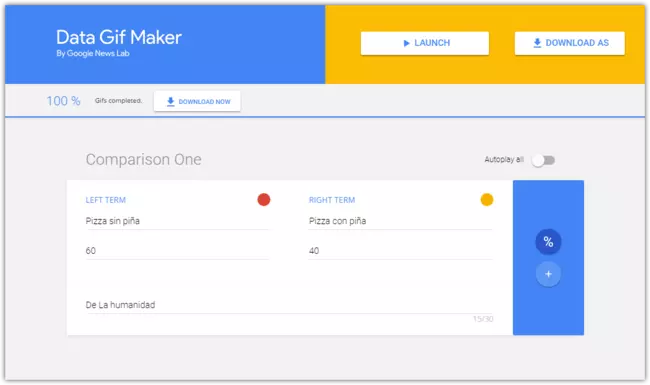Click the 'Gifs completed.' status text
The width and height of the screenshot is (650, 385).
tap(118, 101)
